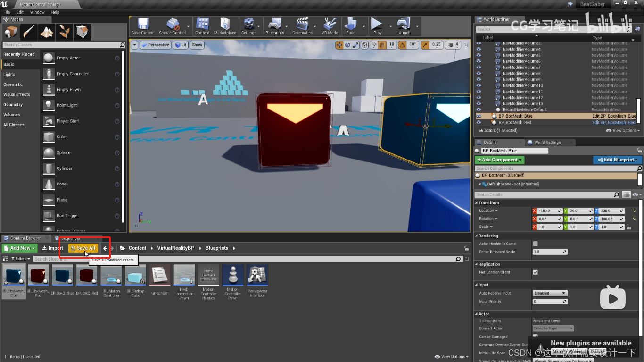644x362 pixels.
Task: Click the Save Current toolbar icon
Action: [142, 26]
